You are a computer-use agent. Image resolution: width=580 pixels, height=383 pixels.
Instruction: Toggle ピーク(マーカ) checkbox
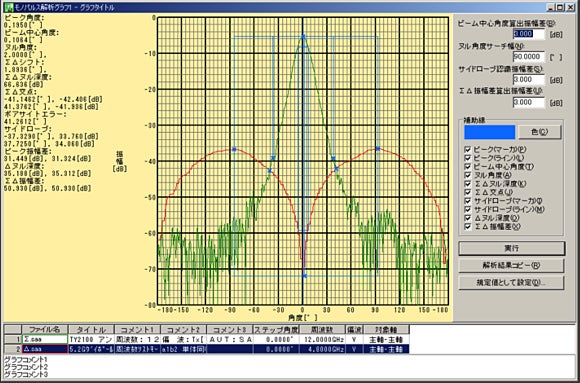click(x=468, y=149)
